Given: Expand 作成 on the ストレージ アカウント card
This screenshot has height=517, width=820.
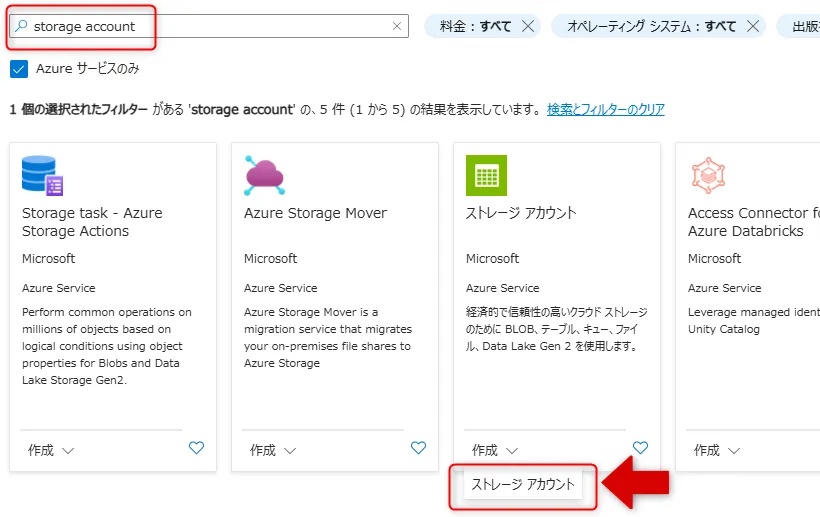Looking at the screenshot, I should tap(495, 450).
